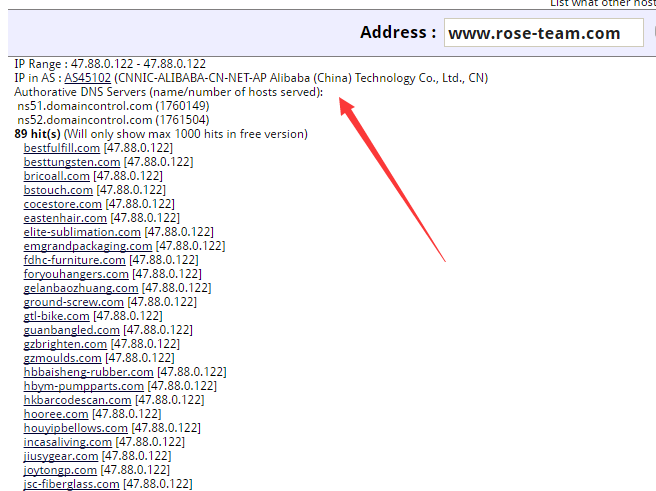
Task: Open hbbaisheng-rubber.com link
Action: click(x=89, y=372)
